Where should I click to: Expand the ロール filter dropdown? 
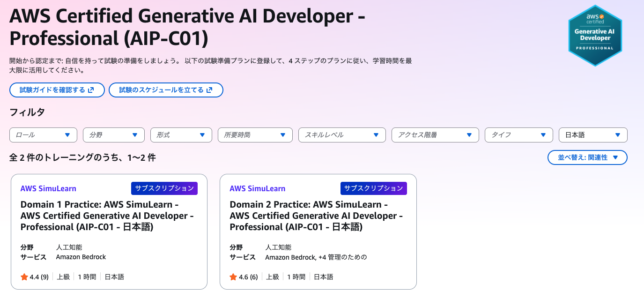click(x=44, y=135)
